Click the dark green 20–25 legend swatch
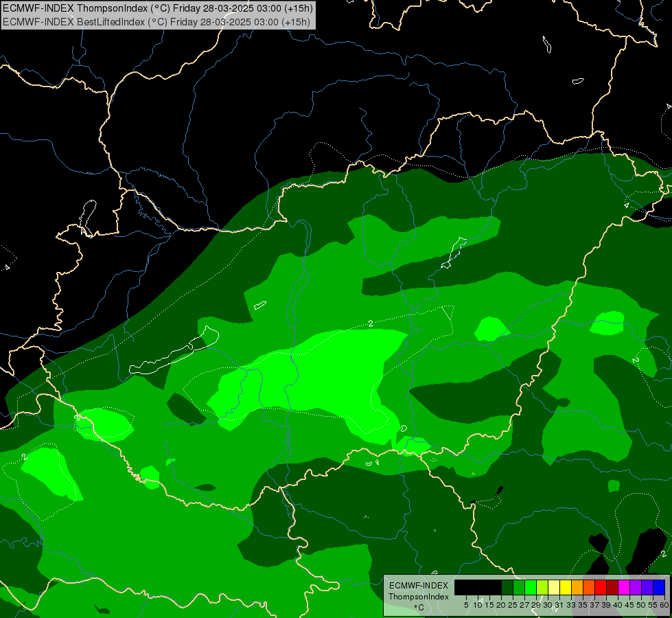 (507, 587)
